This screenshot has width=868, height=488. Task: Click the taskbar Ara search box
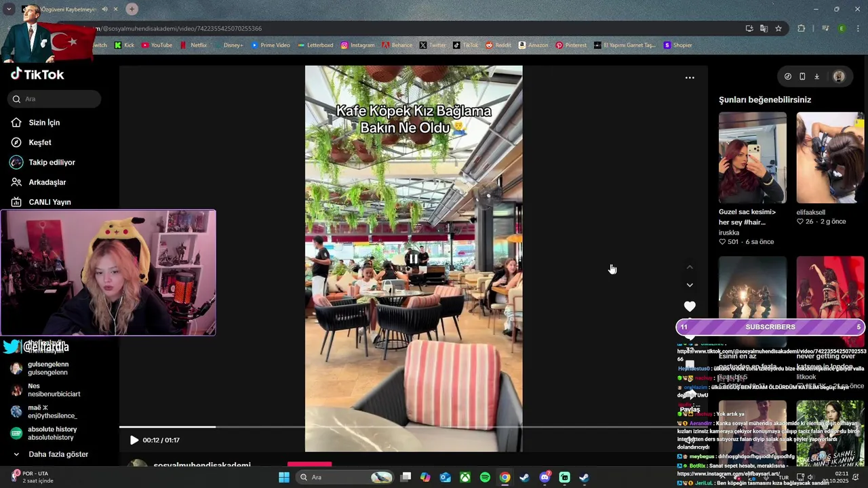[346, 477]
